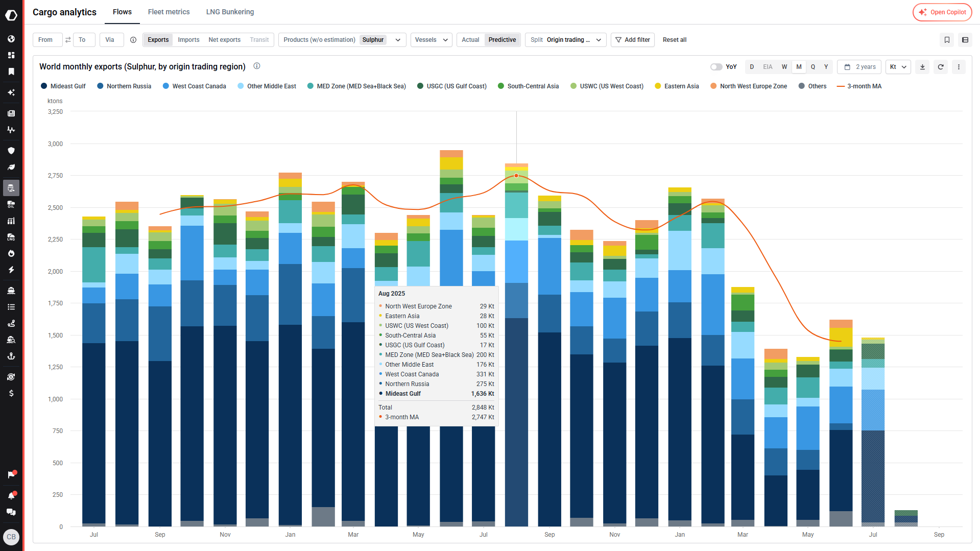Toggle the YoY switch
Screen dimensions: 980x551
click(x=716, y=67)
